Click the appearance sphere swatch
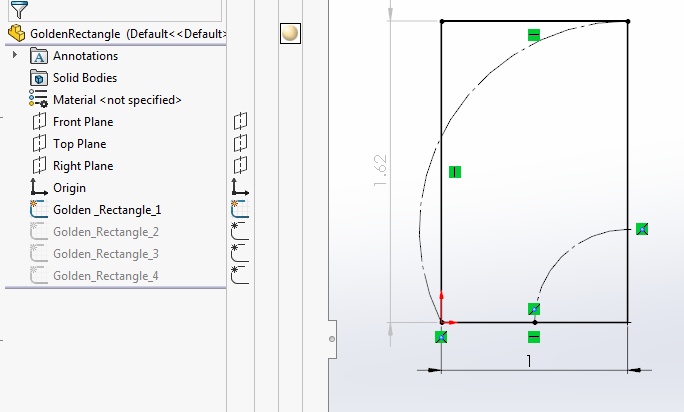Image resolution: width=684 pixels, height=412 pixels. click(290, 33)
